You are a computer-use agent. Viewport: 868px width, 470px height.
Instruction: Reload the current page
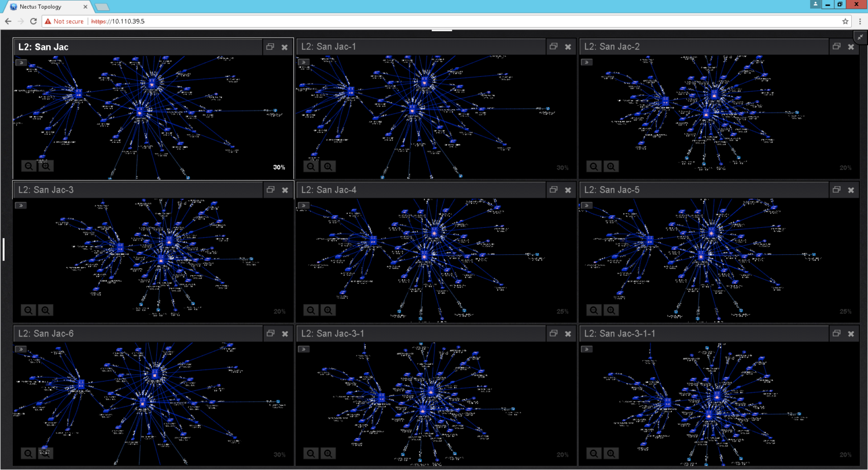point(33,21)
